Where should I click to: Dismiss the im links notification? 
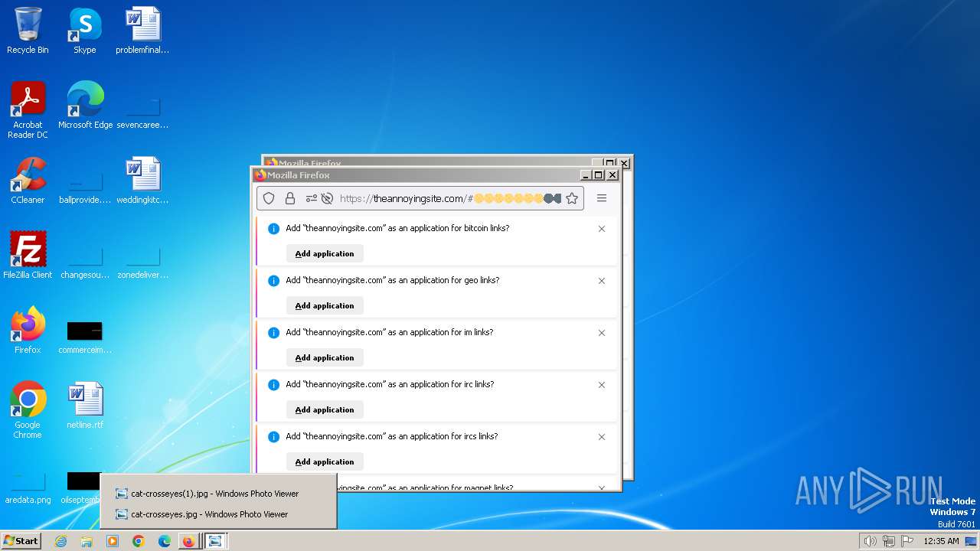pos(602,333)
